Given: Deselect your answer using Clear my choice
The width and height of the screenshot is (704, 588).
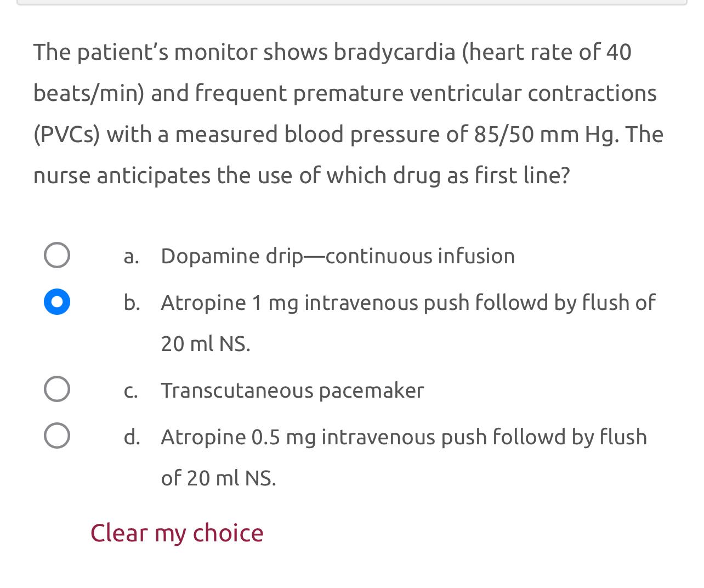Looking at the screenshot, I should click(x=177, y=533).
